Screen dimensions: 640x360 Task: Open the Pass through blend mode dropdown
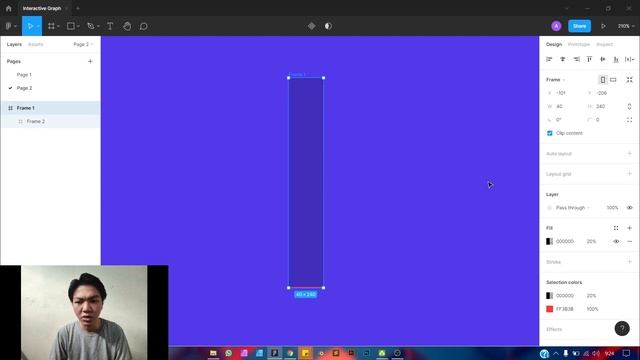(x=573, y=208)
